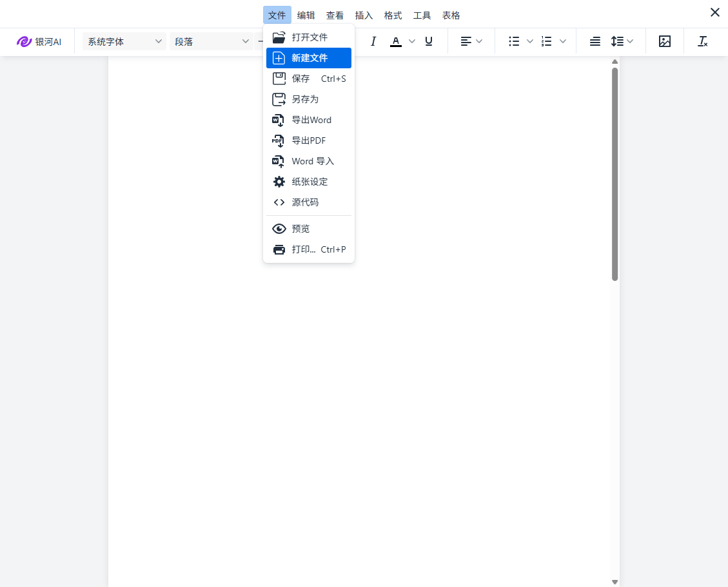728x587 pixels.
Task: Click the Word import icon
Action: point(278,162)
